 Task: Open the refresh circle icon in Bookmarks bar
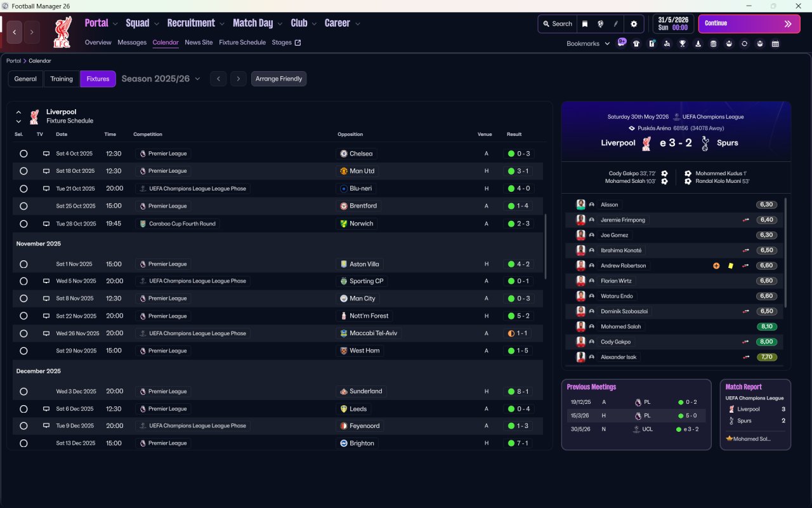744,44
